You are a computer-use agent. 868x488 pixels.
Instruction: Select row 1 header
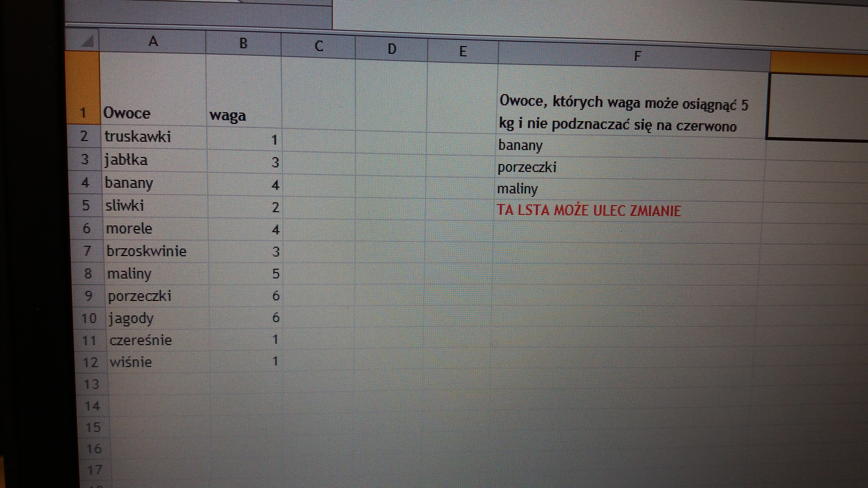point(83,88)
